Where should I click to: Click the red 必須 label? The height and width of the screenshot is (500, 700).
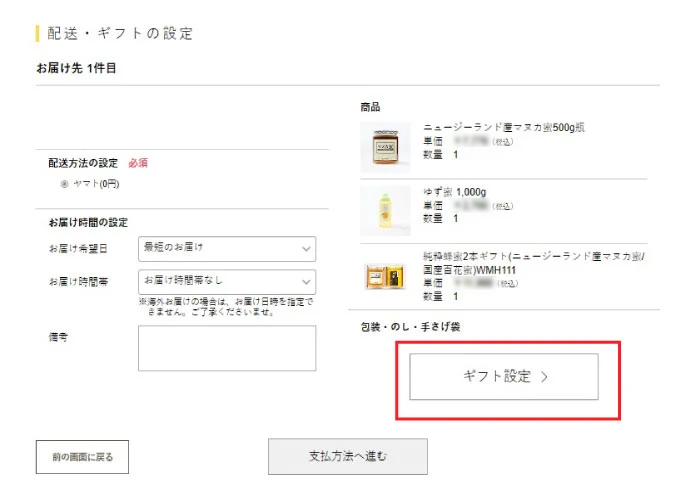(138, 163)
